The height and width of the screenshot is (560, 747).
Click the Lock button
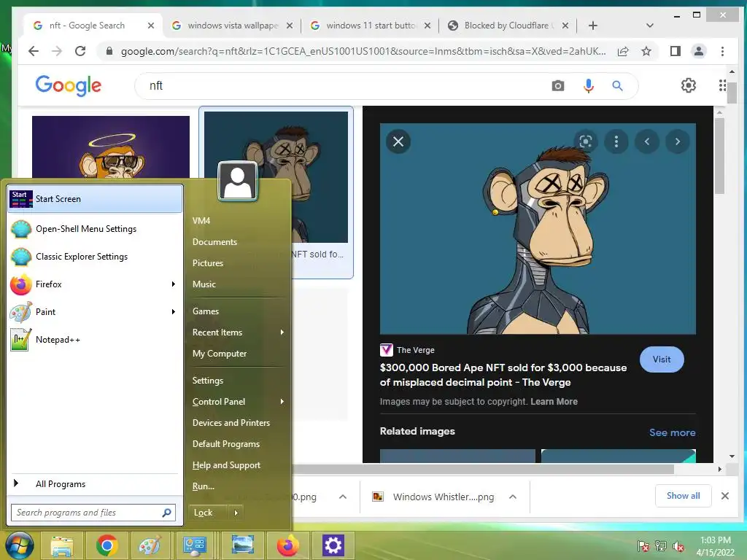tap(208, 513)
